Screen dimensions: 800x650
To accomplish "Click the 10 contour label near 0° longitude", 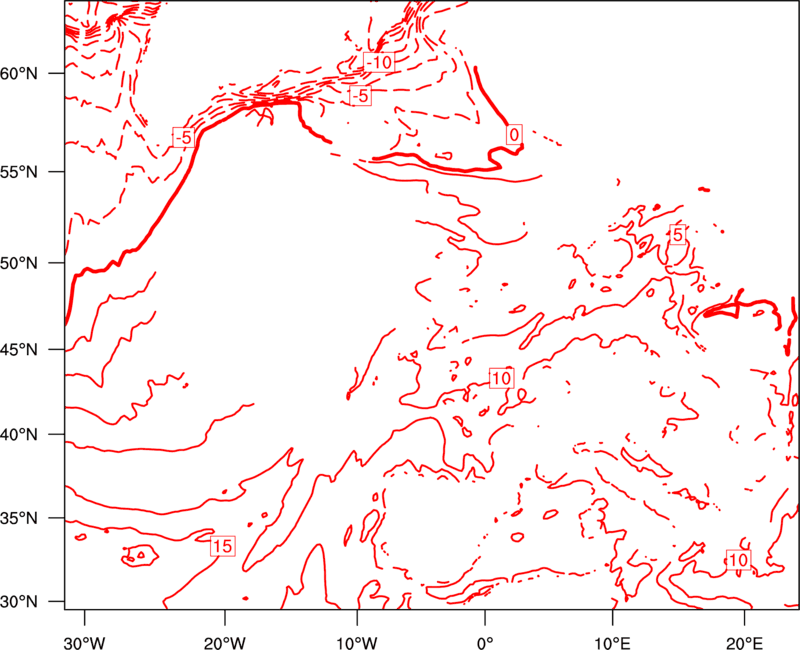I will tap(502, 378).
